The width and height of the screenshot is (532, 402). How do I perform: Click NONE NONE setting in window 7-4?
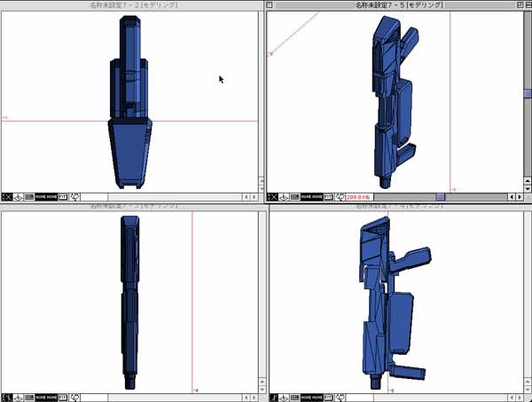312,398
